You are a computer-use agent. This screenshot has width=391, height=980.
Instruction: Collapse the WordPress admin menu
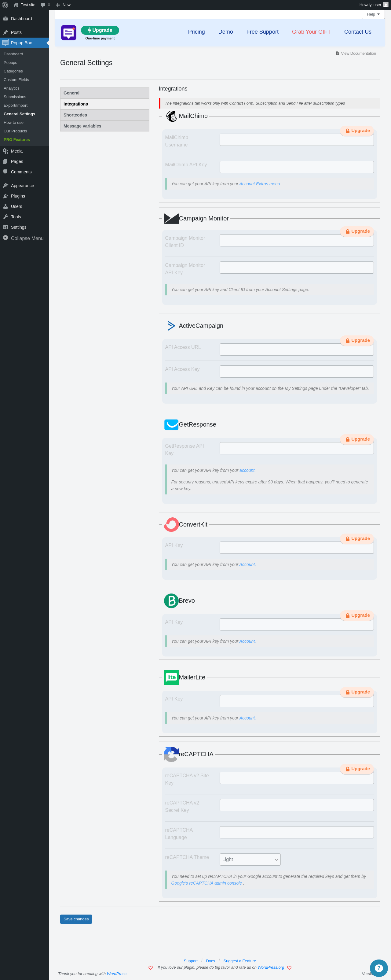[x=24, y=238]
